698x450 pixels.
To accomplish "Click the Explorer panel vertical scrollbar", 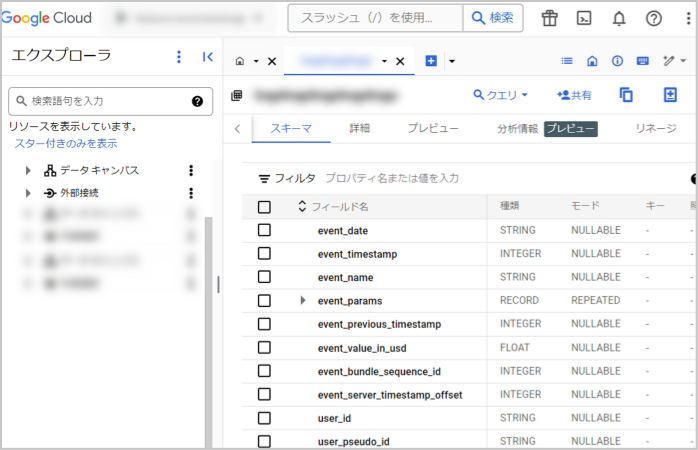I will point(208,332).
